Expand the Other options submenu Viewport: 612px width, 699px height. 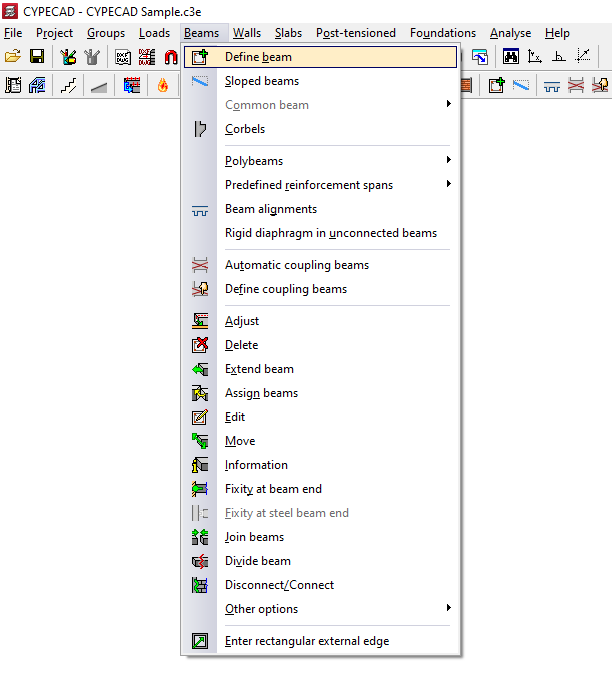coord(320,609)
